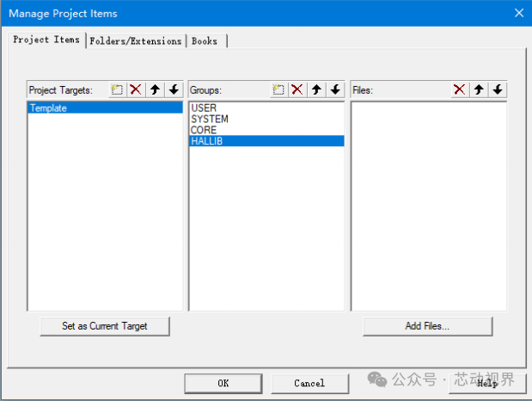Viewport: 532px width, 401px height.
Task: Move selected group down
Action: (335, 90)
